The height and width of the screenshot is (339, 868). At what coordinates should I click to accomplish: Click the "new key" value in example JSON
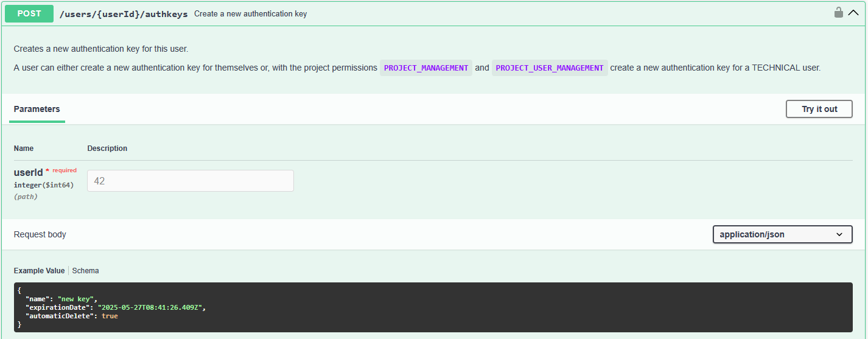[x=75, y=299]
